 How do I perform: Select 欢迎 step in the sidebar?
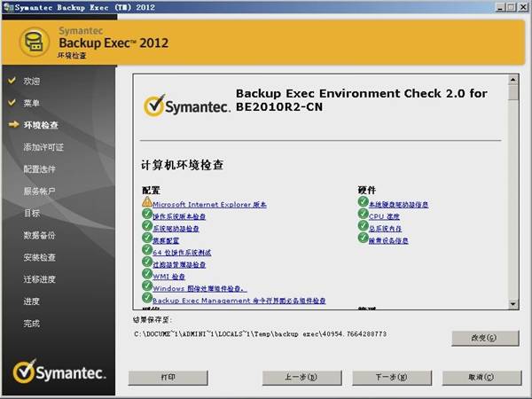click(x=32, y=81)
